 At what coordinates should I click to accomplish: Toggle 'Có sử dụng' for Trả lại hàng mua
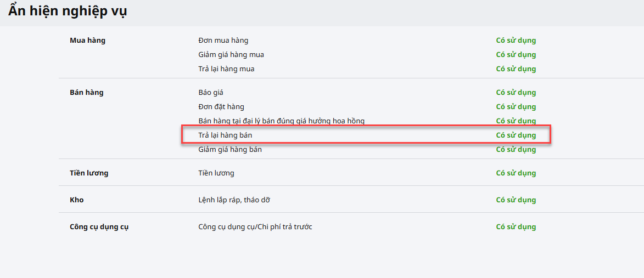coord(516,69)
